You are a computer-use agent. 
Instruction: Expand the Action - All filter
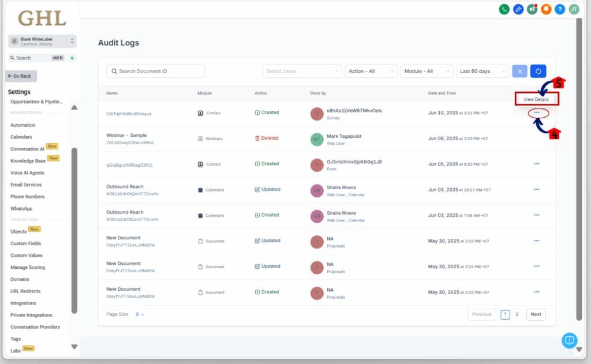[x=372, y=72]
